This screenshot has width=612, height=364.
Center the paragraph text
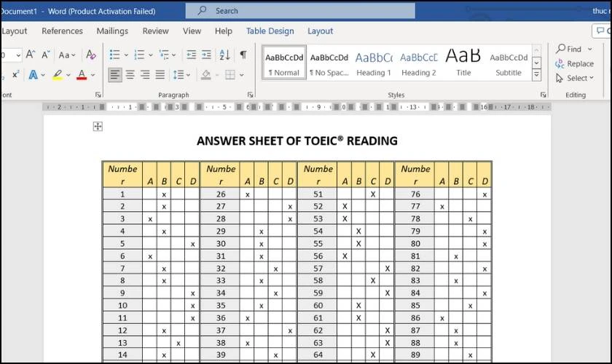130,74
